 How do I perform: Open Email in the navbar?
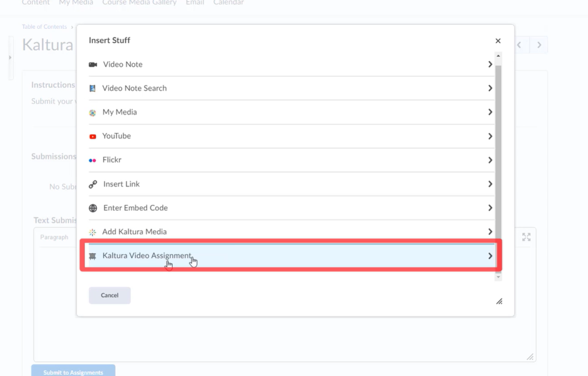(195, 3)
